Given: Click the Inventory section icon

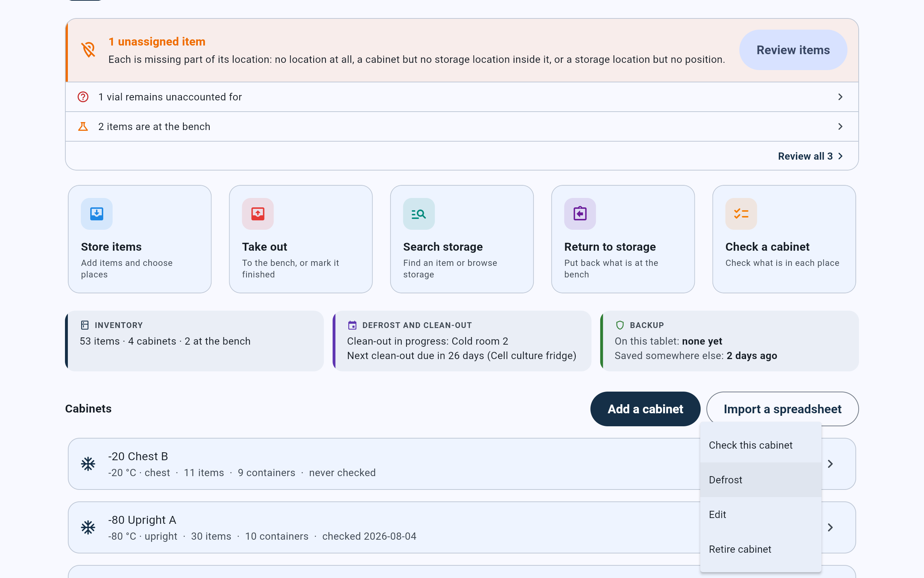Looking at the screenshot, I should [85, 325].
